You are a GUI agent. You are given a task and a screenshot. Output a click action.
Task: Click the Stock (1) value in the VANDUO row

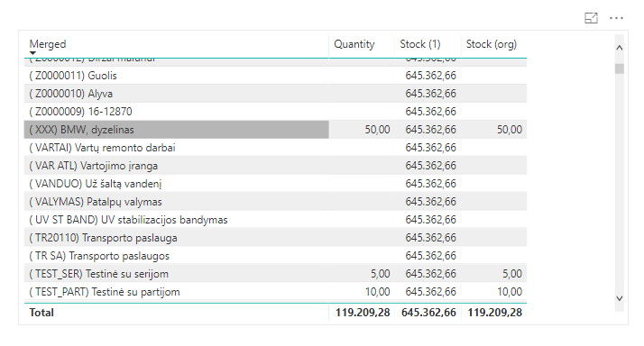(x=430, y=184)
